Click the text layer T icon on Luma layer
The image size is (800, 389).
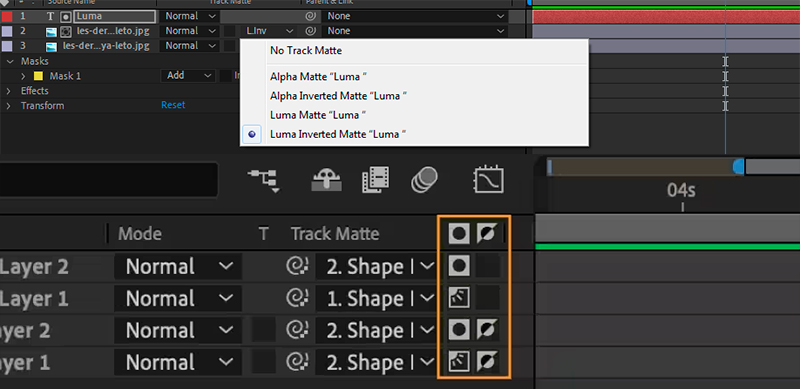51,16
